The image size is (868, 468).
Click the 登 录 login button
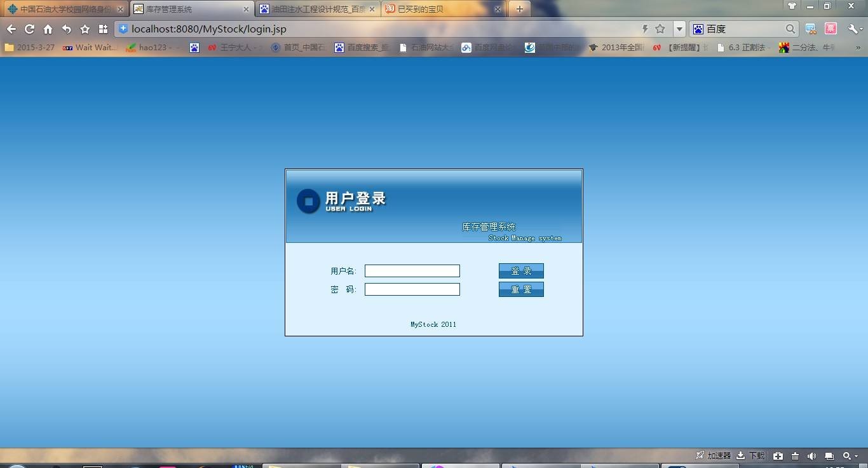[520, 270]
